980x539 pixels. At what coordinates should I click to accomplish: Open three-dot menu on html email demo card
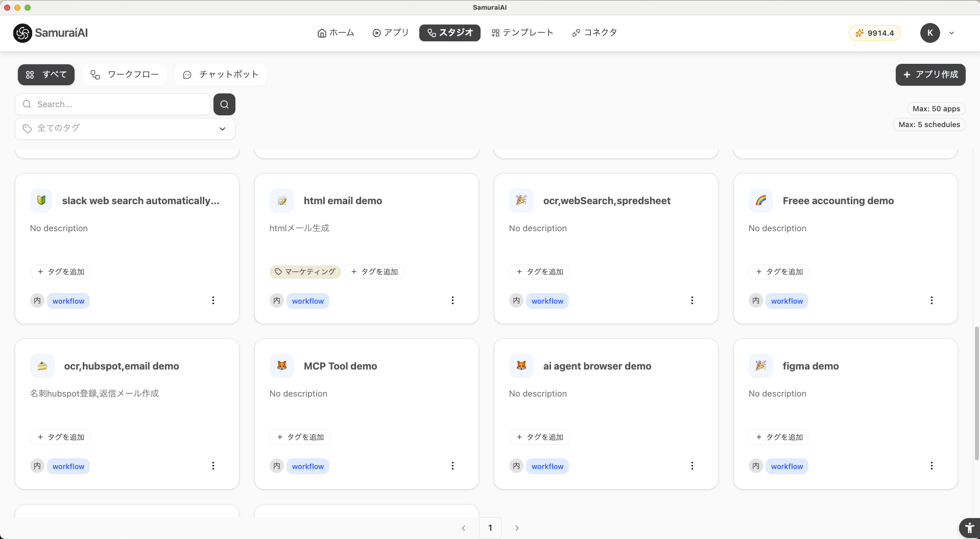[452, 301]
